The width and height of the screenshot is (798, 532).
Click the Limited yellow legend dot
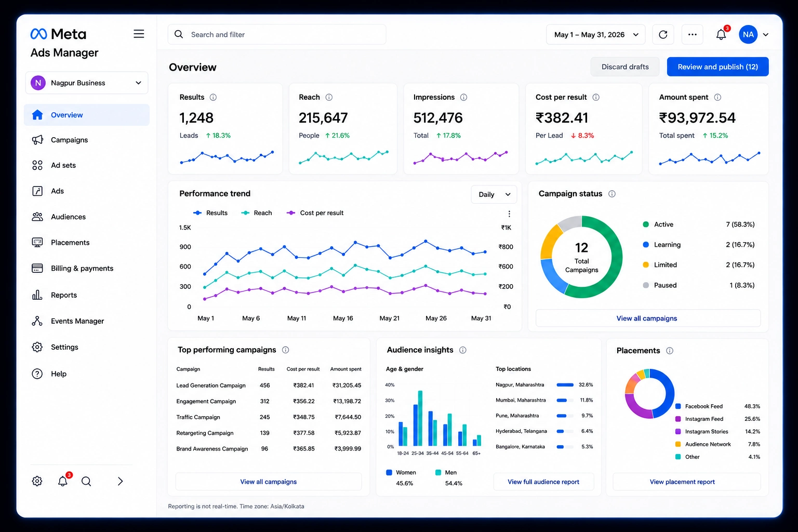(646, 265)
